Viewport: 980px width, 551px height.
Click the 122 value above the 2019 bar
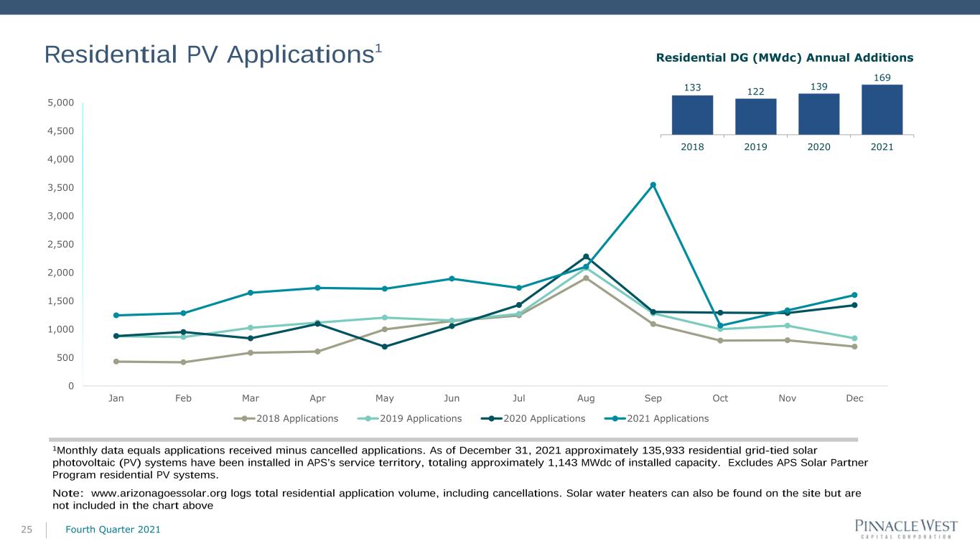(755, 91)
